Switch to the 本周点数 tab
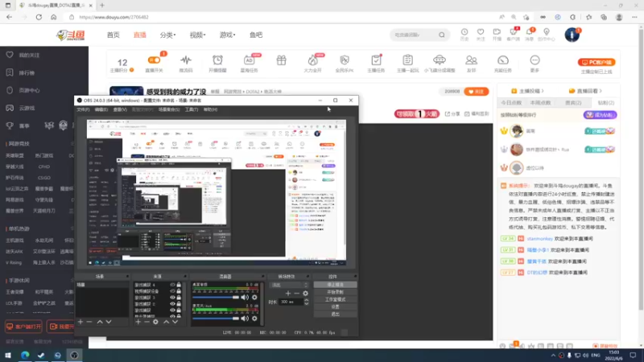 540,103
